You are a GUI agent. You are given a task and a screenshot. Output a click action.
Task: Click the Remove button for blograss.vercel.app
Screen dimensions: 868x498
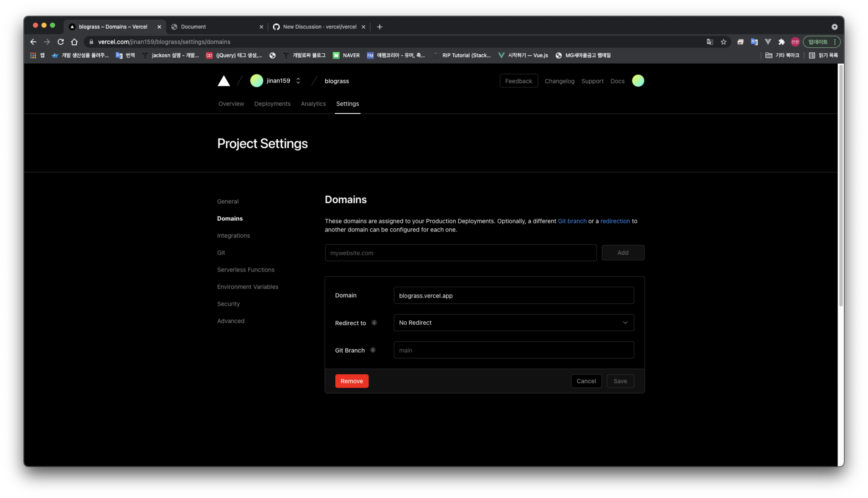pos(352,381)
